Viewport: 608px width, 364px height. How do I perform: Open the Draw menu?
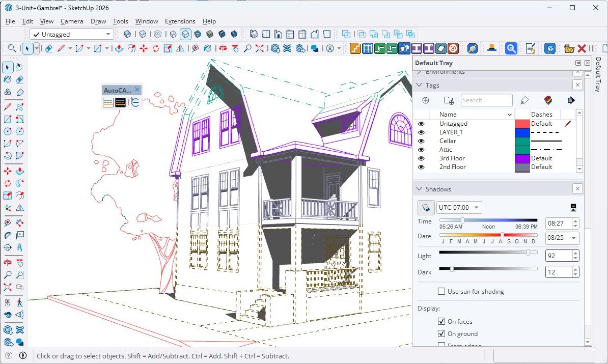98,21
